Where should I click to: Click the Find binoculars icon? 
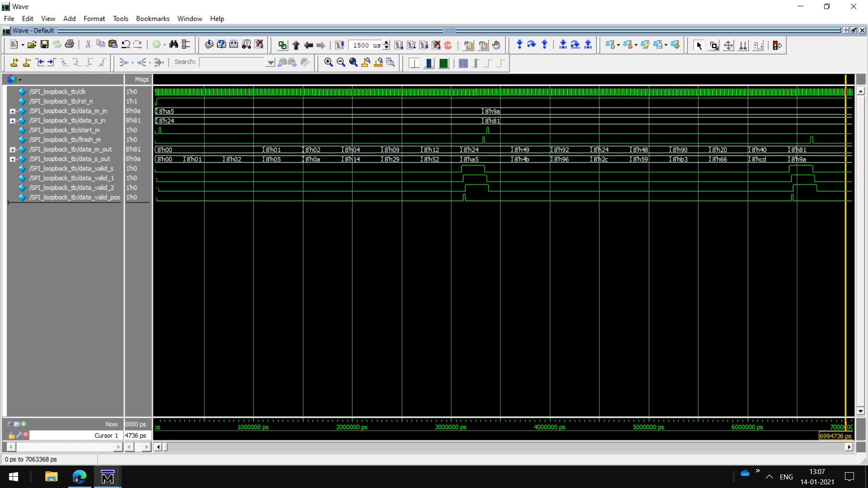[174, 45]
